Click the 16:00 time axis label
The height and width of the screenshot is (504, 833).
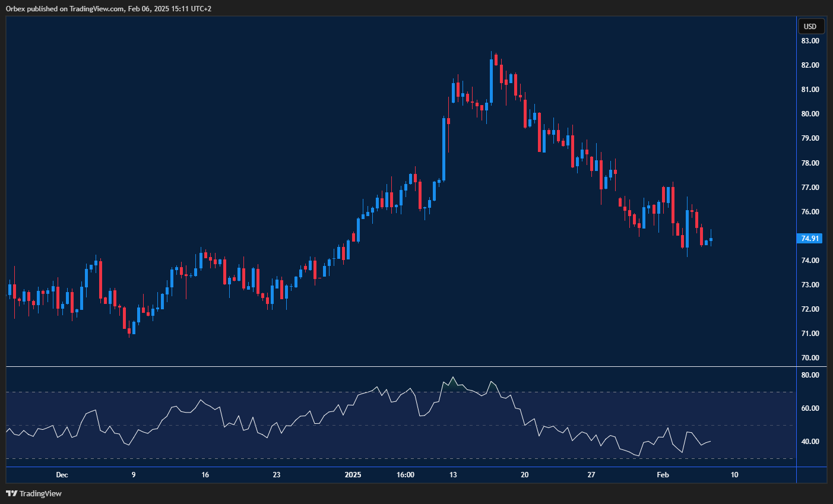coord(406,475)
